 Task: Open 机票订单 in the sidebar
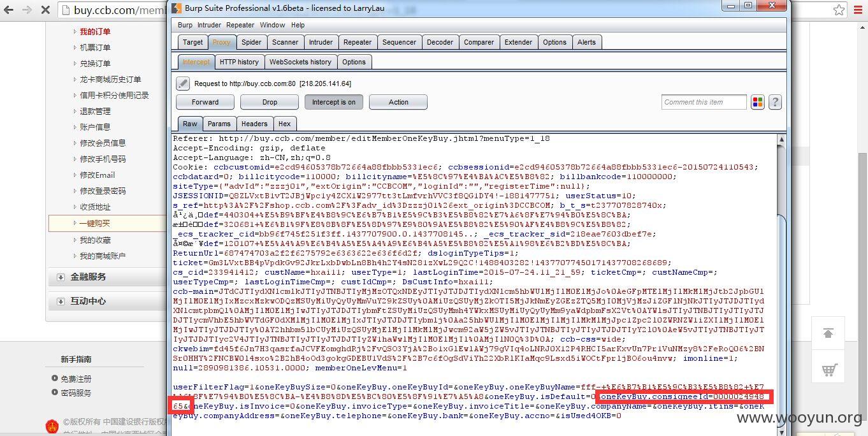(95, 48)
